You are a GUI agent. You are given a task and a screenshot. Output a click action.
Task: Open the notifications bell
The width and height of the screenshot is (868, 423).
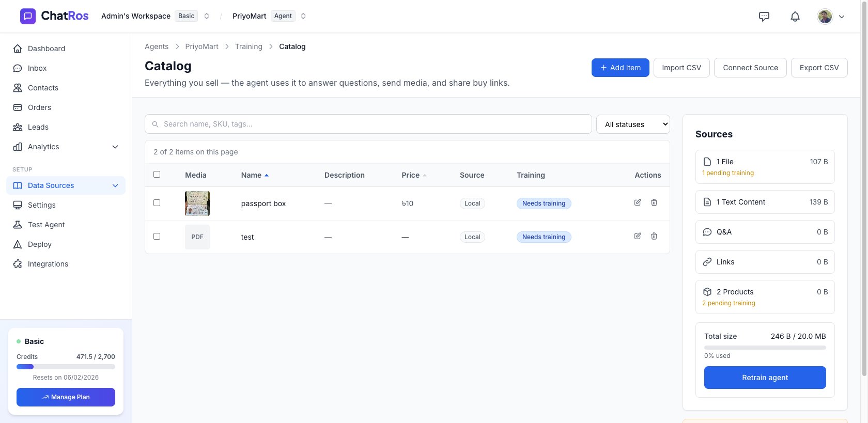[x=795, y=17]
